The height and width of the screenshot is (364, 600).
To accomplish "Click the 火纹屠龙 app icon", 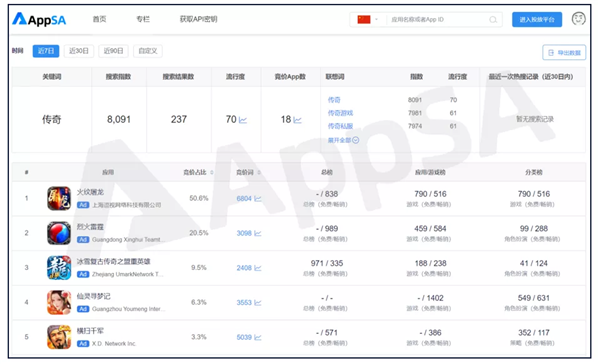I will [x=59, y=198].
